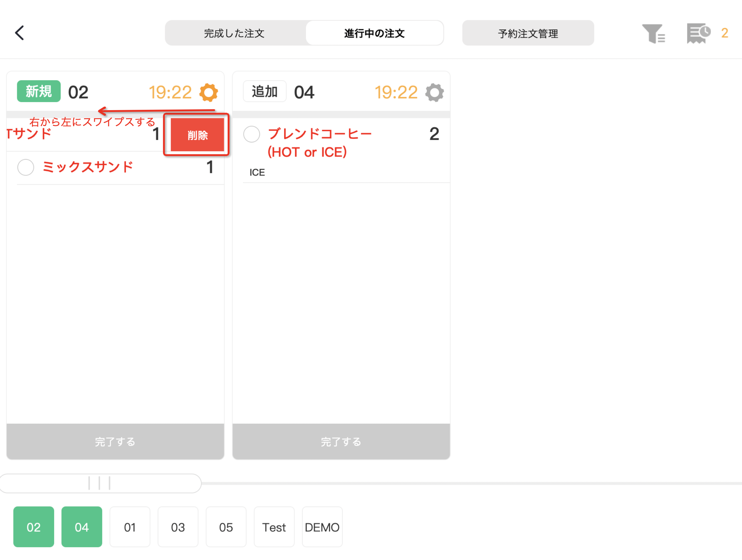Open 予約注文管理 screen

click(x=528, y=33)
